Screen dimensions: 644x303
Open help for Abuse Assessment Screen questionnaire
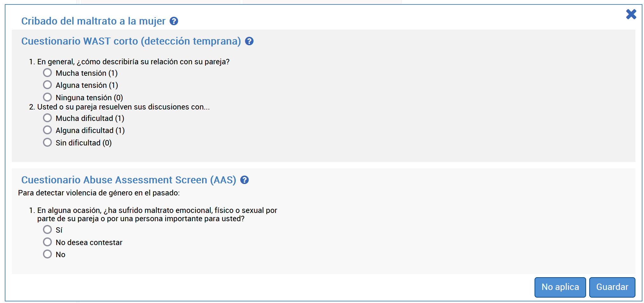click(244, 180)
